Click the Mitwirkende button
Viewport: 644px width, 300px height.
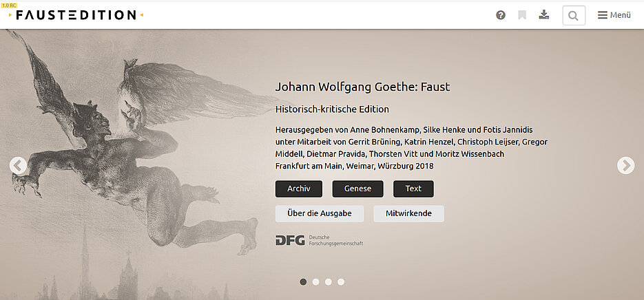pyautogui.click(x=408, y=214)
